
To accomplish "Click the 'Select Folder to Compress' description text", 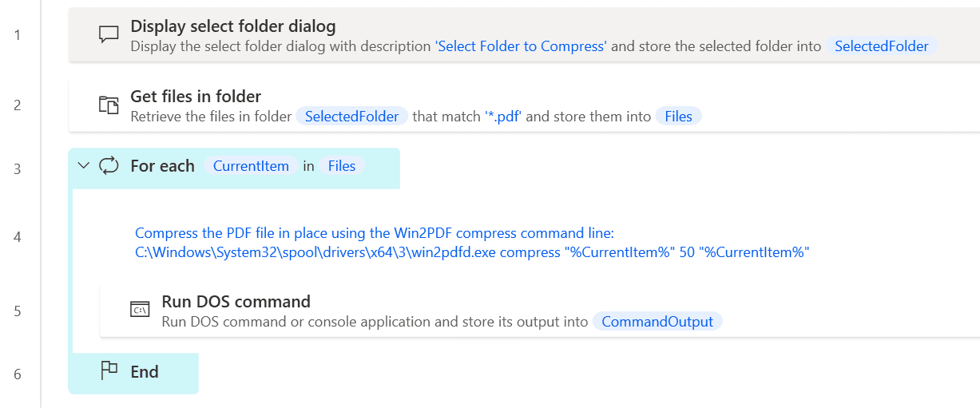I will tap(521, 46).
